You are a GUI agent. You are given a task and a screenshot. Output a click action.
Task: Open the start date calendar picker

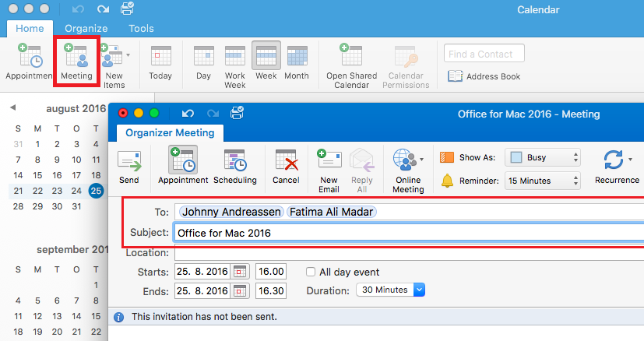240,272
